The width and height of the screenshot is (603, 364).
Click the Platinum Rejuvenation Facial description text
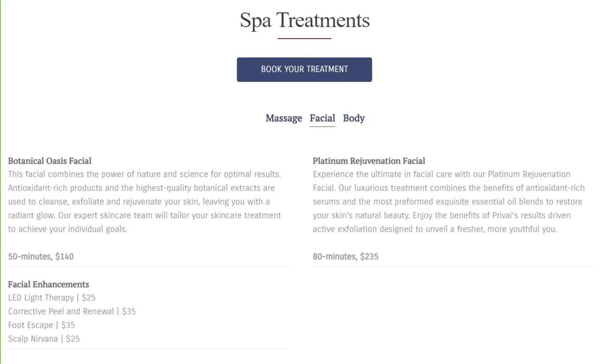click(448, 202)
